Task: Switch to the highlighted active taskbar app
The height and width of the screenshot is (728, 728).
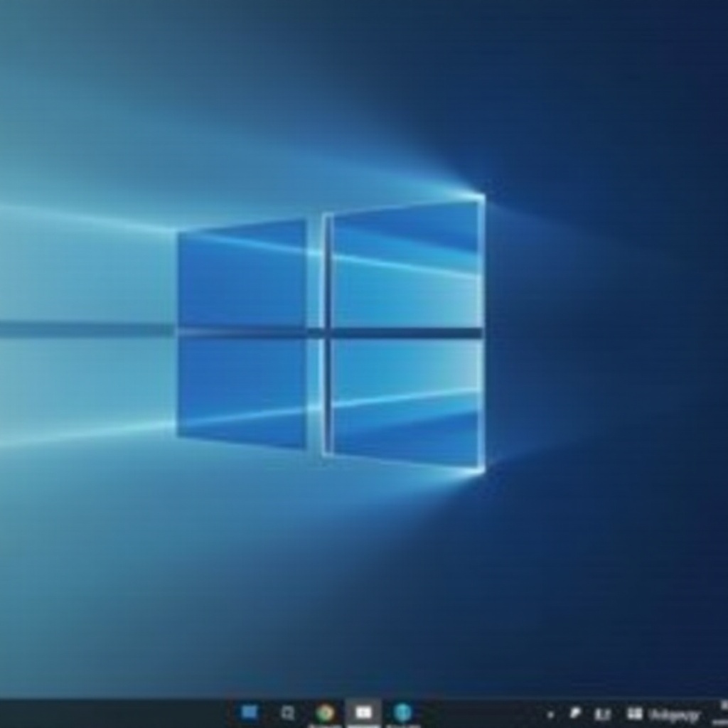Action: [363, 712]
